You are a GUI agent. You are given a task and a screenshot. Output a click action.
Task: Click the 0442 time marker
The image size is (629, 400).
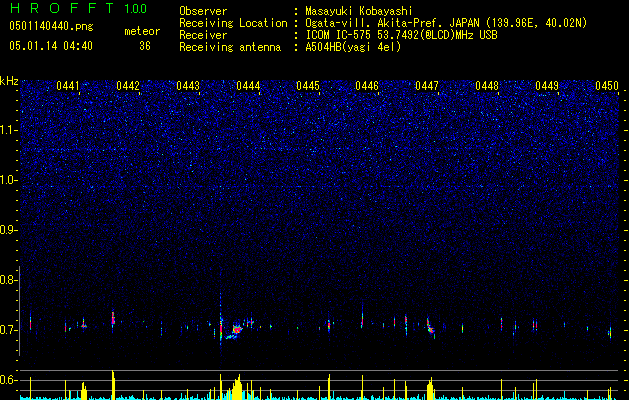point(128,86)
